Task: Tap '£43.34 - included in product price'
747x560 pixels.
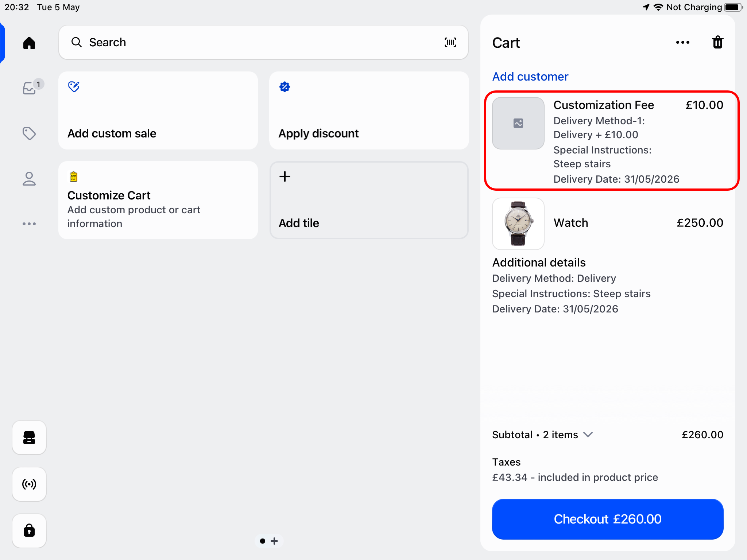Action: (x=575, y=477)
